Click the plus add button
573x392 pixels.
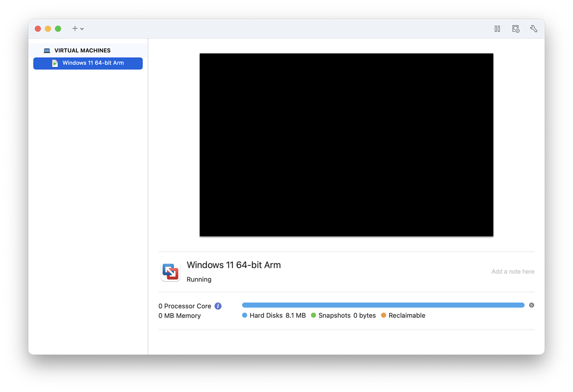click(x=75, y=29)
